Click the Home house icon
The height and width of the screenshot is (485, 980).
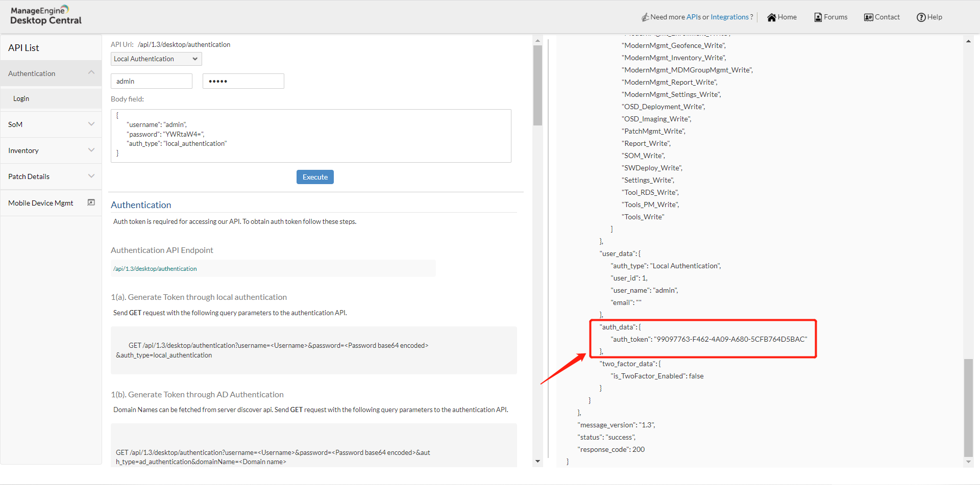772,17
